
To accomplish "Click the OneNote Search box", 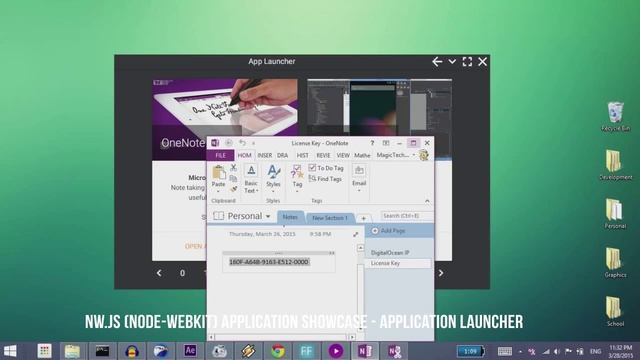I will tap(406, 216).
